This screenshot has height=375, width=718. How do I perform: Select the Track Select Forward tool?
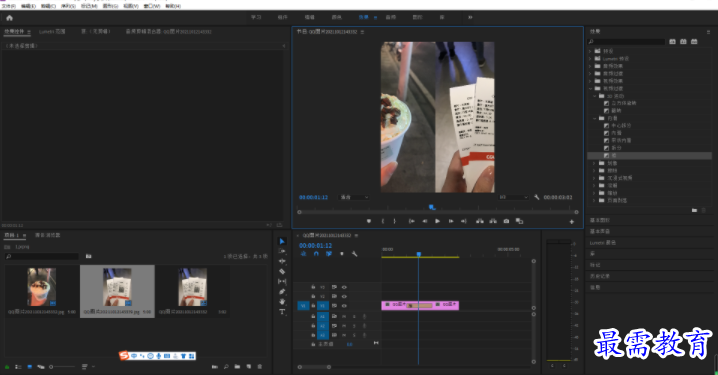282,251
